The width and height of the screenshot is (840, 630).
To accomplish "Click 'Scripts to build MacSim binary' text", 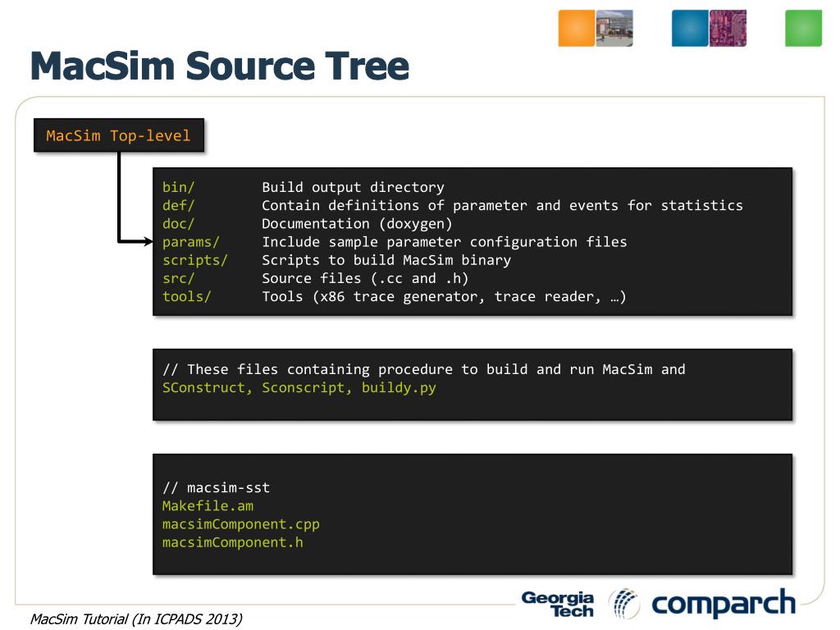I will pos(386,260).
